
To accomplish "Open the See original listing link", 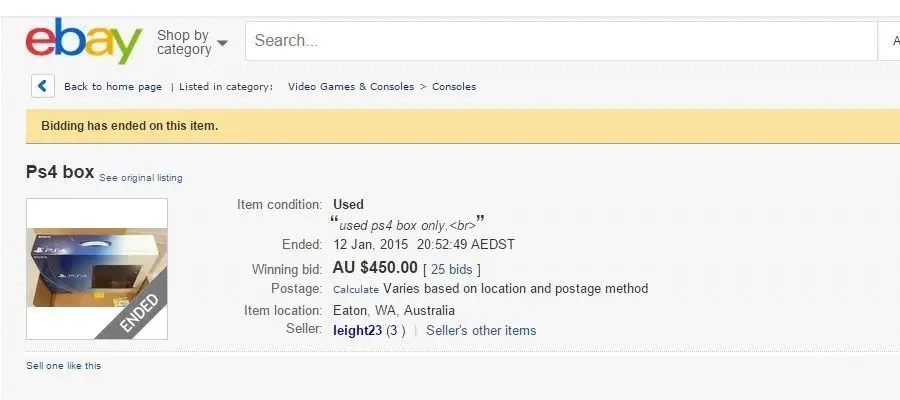I will point(141,178).
